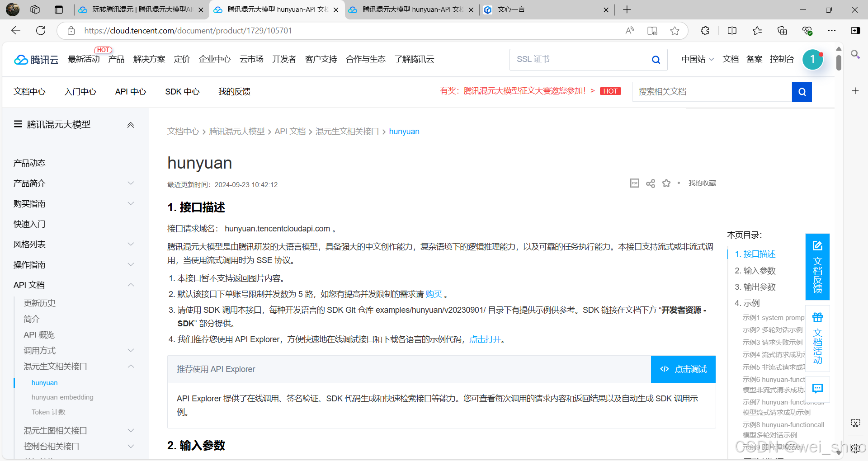Click the 搜索相关文档 search input field

pyautogui.click(x=712, y=92)
